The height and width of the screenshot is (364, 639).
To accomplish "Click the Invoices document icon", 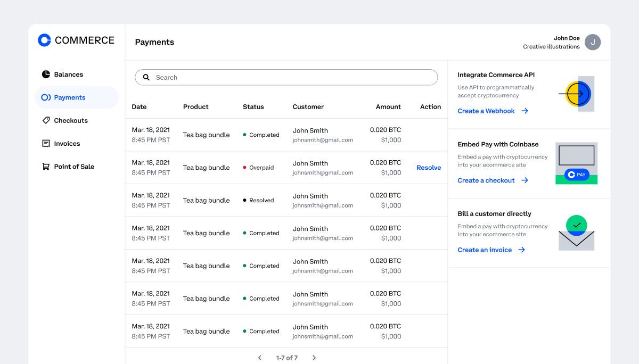I will [46, 143].
